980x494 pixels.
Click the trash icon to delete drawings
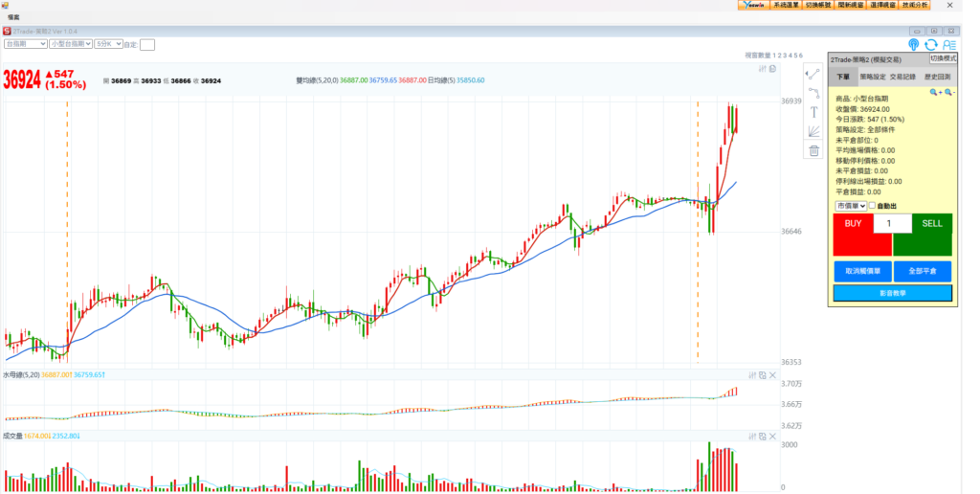(813, 150)
